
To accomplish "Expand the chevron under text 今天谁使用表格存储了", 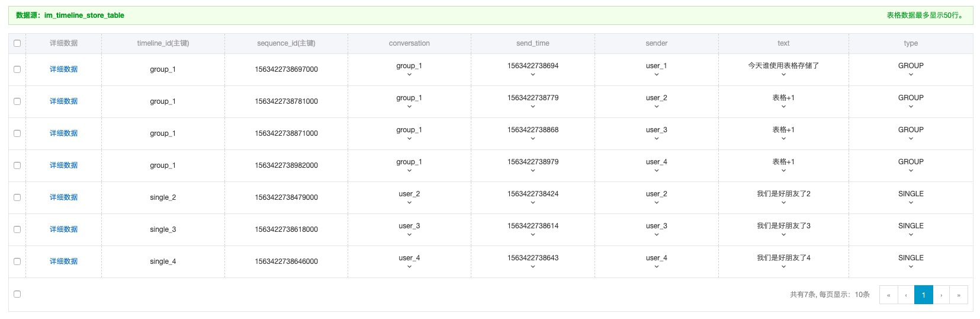I will (783, 75).
